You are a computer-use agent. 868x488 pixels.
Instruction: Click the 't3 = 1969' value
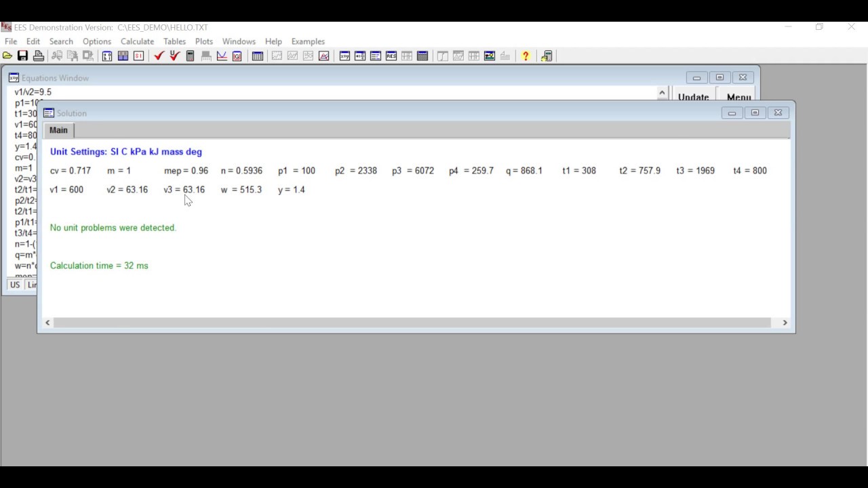pyautogui.click(x=696, y=171)
